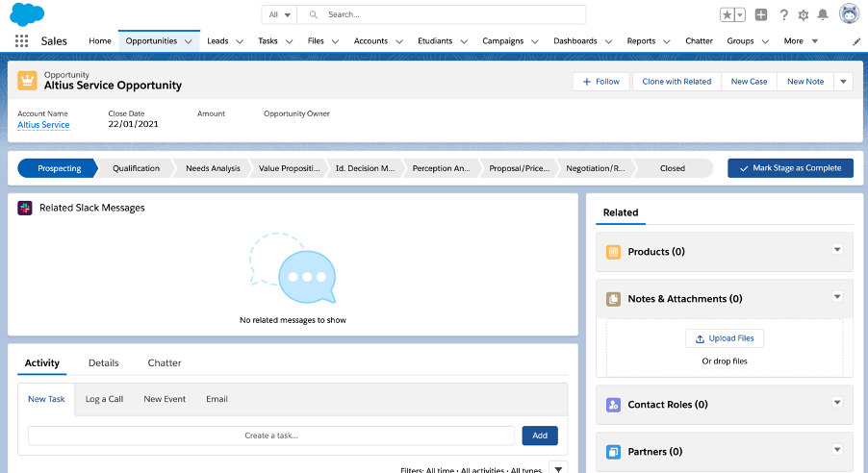The image size is (868, 473).
Task: Open the Setup gear icon
Action: [804, 15]
